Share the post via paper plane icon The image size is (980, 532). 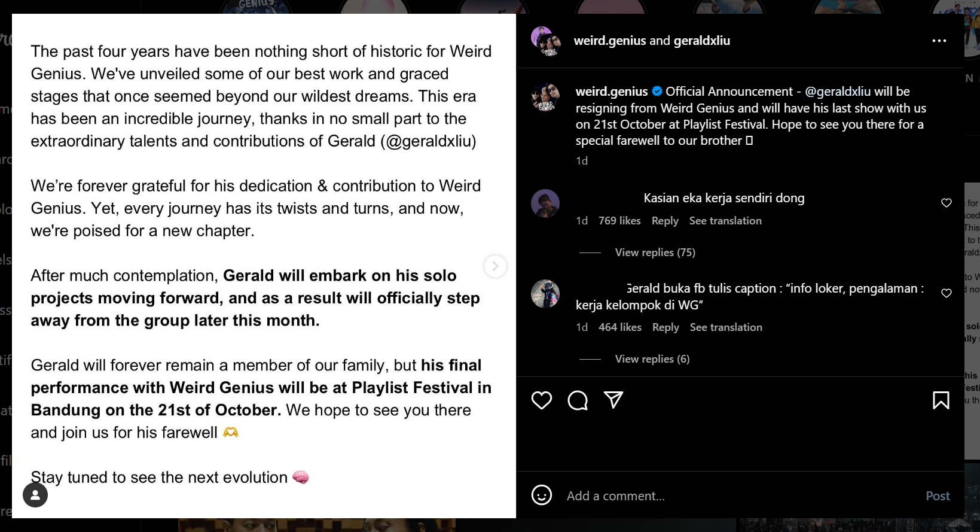pos(613,400)
